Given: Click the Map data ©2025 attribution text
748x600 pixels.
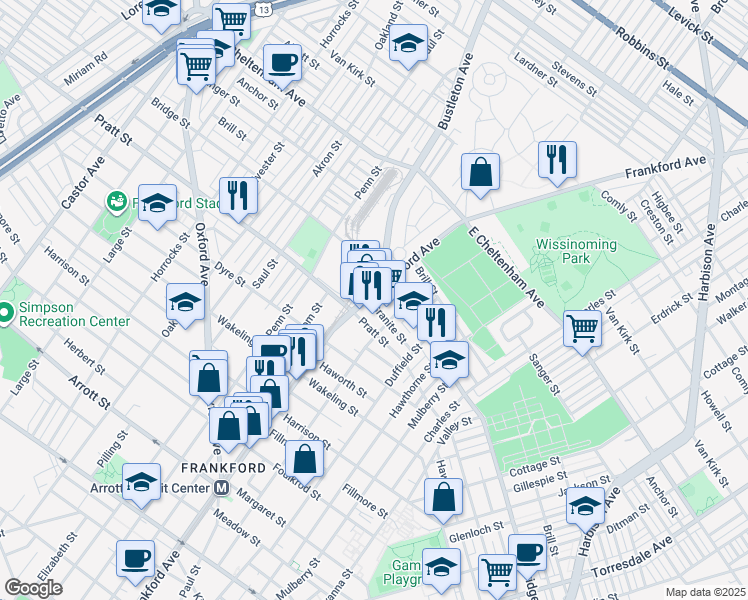Looking at the screenshot, I should (705, 593).
